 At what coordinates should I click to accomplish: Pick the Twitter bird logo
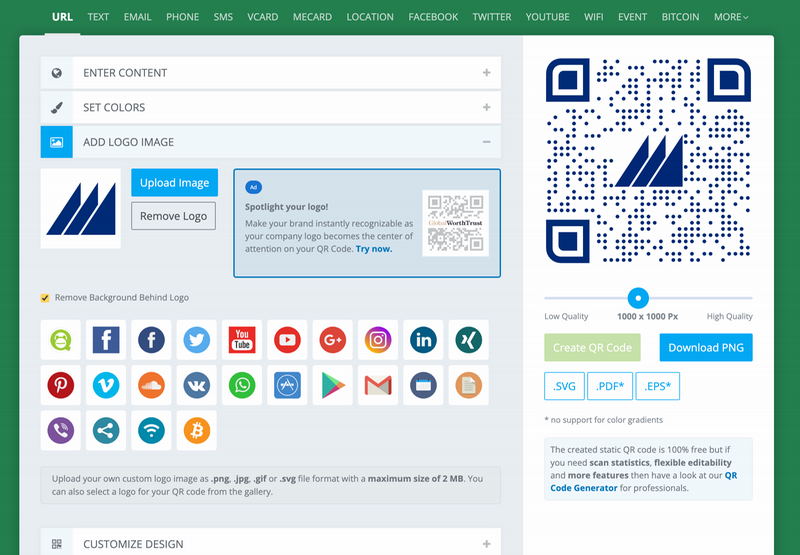(197, 340)
